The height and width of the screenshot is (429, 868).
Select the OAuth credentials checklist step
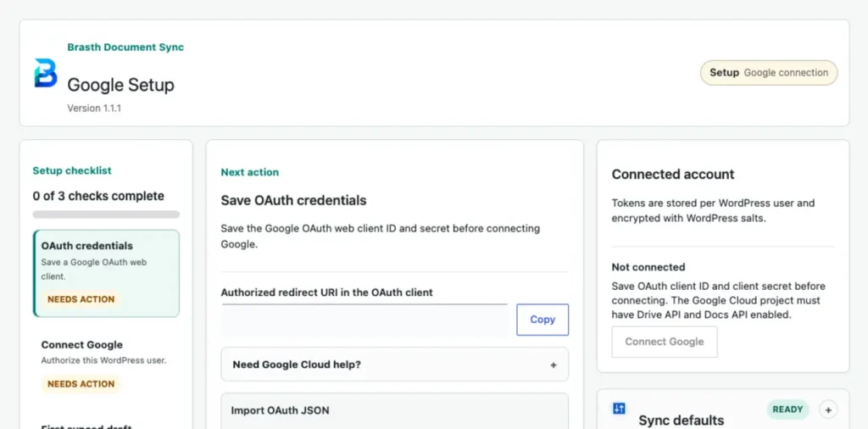pyautogui.click(x=106, y=274)
